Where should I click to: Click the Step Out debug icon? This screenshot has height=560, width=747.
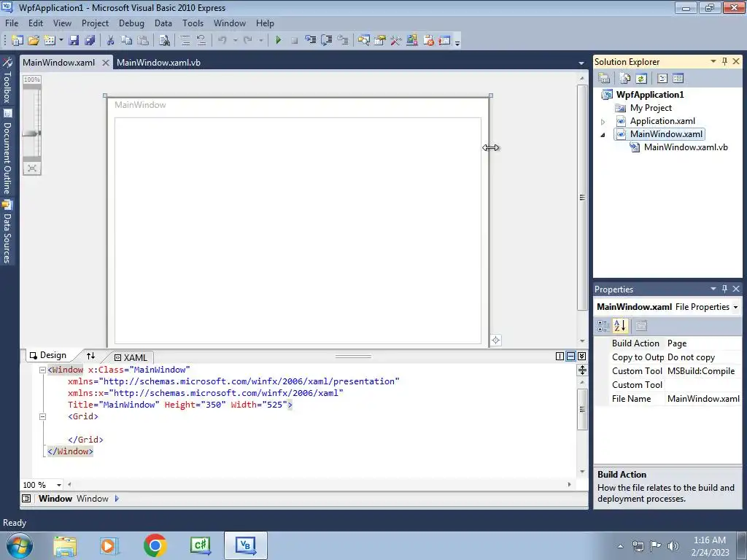click(343, 41)
